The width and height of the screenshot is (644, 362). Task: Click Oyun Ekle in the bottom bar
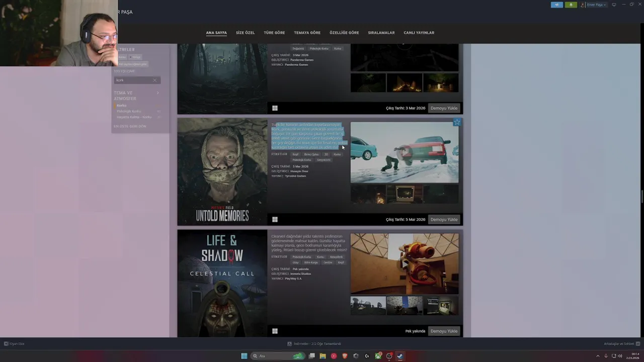pyautogui.click(x=14, y=344)
